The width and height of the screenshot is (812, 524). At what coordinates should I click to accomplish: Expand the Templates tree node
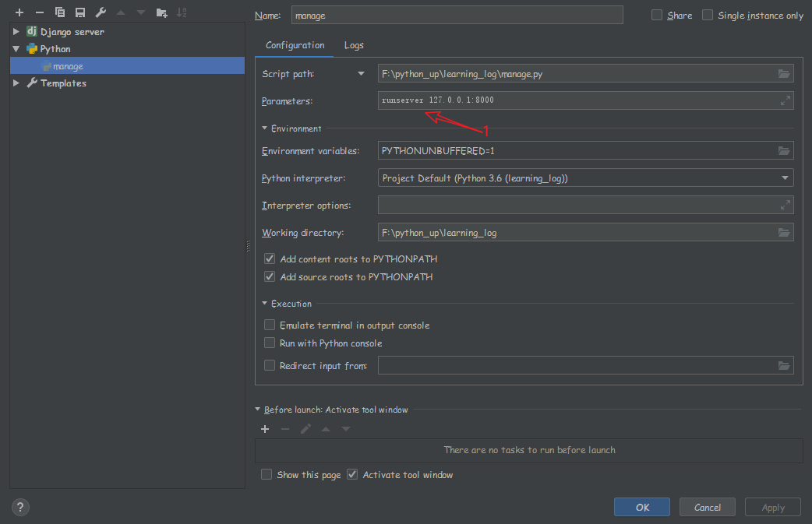click(x=16, y=83)
